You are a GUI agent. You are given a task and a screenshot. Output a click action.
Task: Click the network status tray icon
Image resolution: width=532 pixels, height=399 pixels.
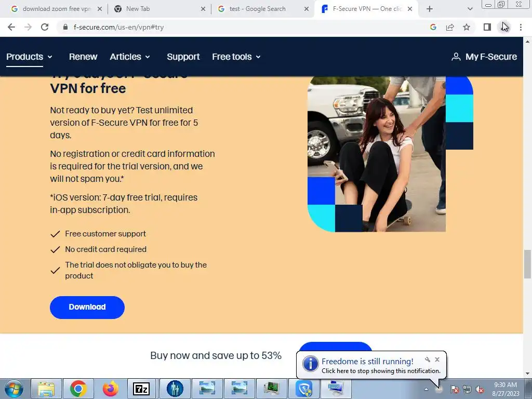(x=467, y=389)
